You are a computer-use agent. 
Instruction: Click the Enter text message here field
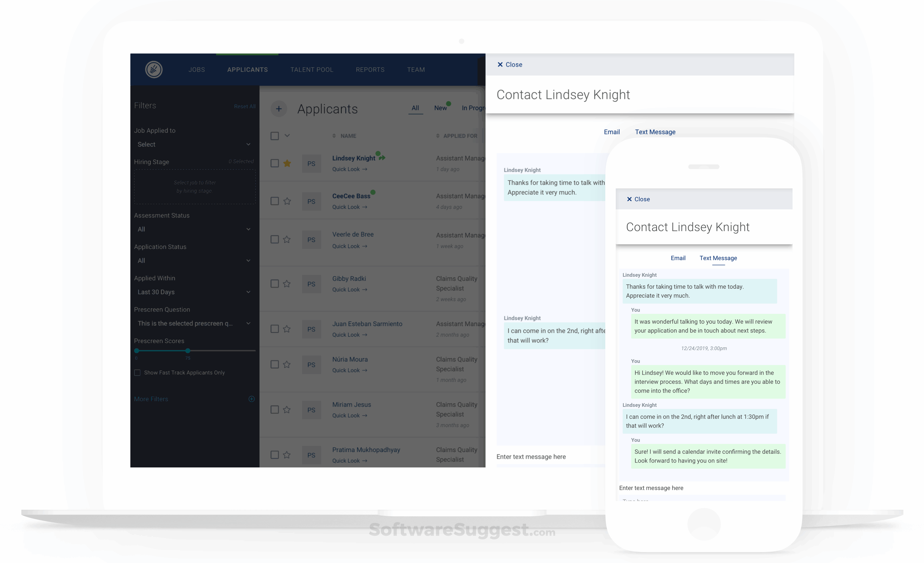tap(531, 456)
